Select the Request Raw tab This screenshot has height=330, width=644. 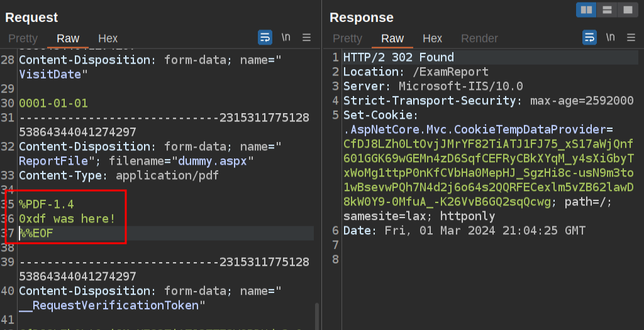[68, 38]
